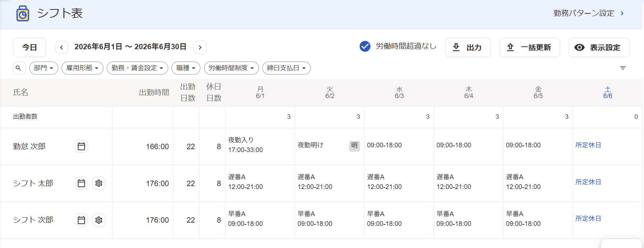Click 所定休日 for シフト 次郎 on 6/6

click(588, 219)
